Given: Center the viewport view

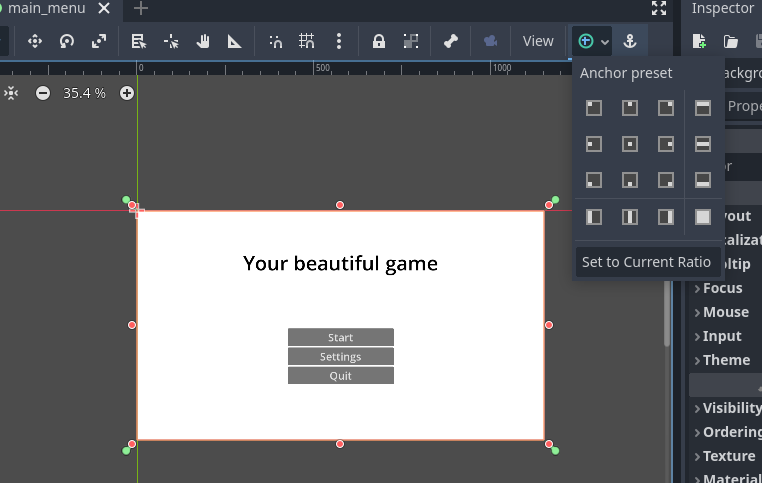Looking at the screenshot, I should click(x=11, y=93).
